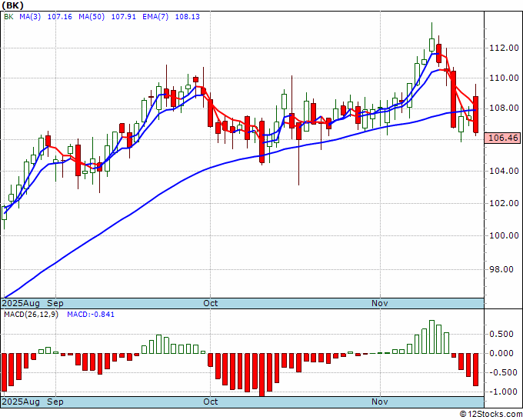Image resolution: width=523 pixels, height=420 pixels.
Task: Click the BK symbol in the legend
Action: coord(8,17)
